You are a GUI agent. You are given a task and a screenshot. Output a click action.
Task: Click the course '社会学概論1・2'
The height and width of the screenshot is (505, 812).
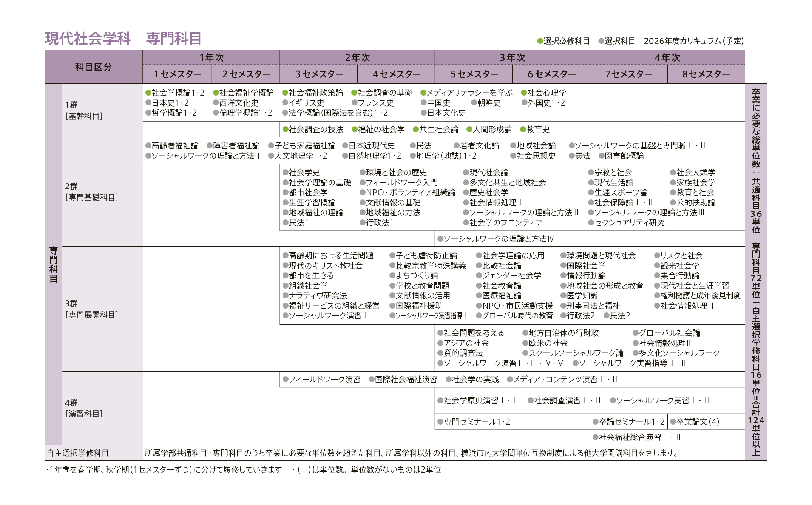[175, 93]
